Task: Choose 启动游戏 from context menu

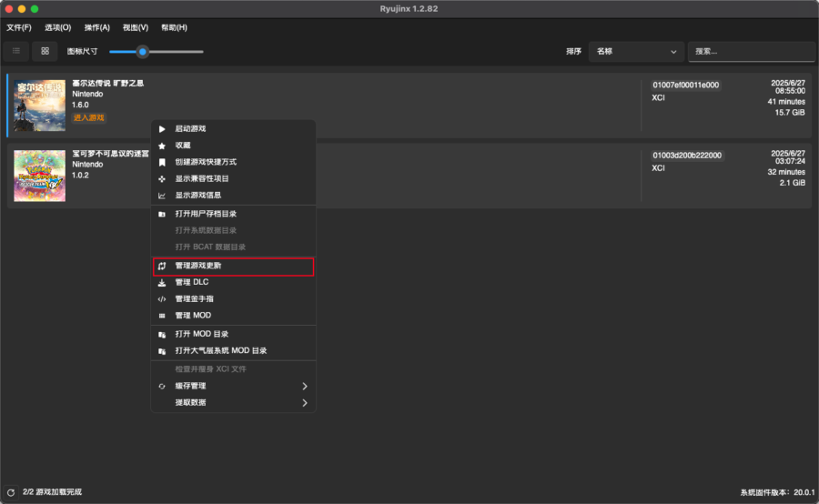Action: click(234, 129)
